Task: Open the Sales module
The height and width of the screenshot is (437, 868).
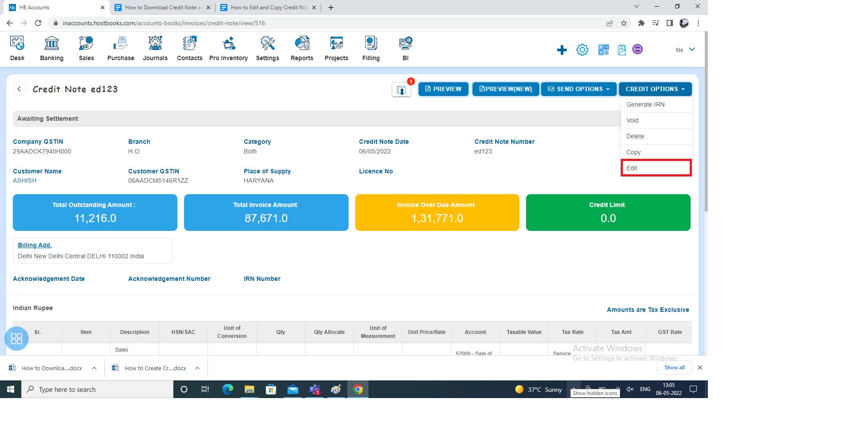Action: 86,48
